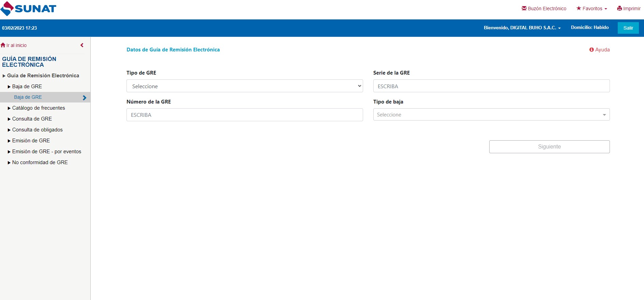Click the home icon beside Ir al inicio
Image resolution: width=644 pixels, height=300 pixels.
click(x=3, y=45)
